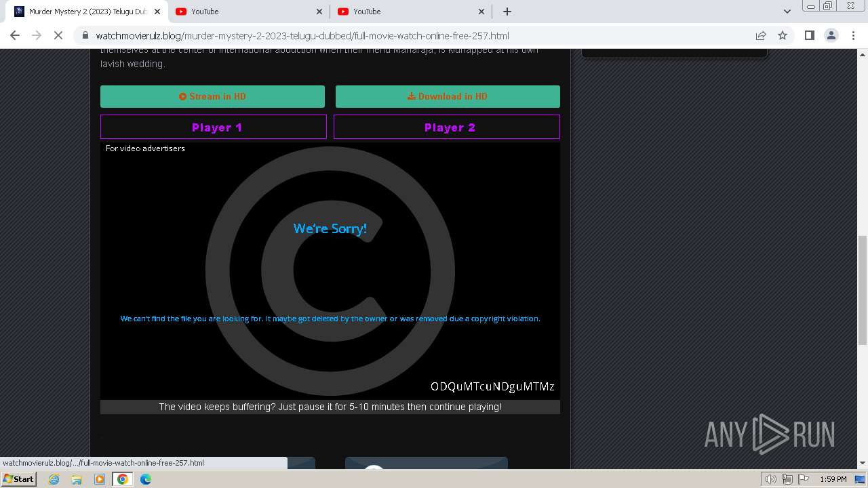The height and width of the screenshot is (488, 868).
Task: Select Chrome in the taskbar
Action: [123, 479]
